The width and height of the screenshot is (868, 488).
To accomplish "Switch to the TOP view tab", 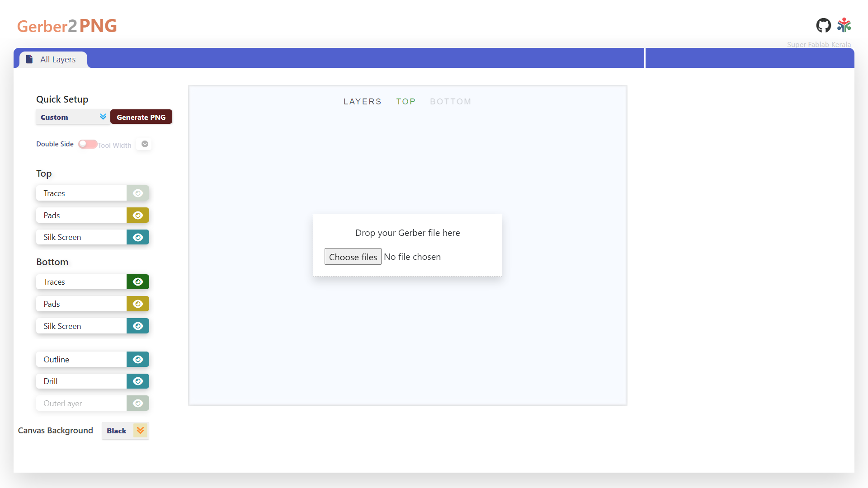I will [x=406, y=102].
